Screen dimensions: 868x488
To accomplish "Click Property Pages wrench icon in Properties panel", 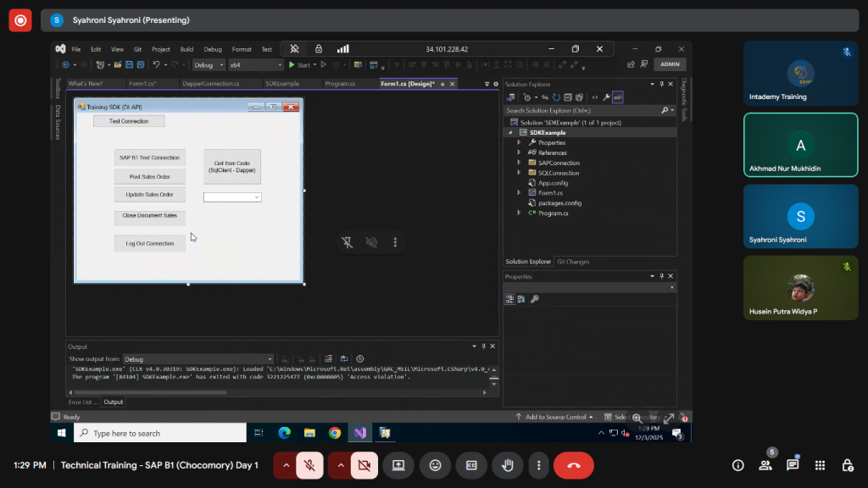I will point(535,299).
